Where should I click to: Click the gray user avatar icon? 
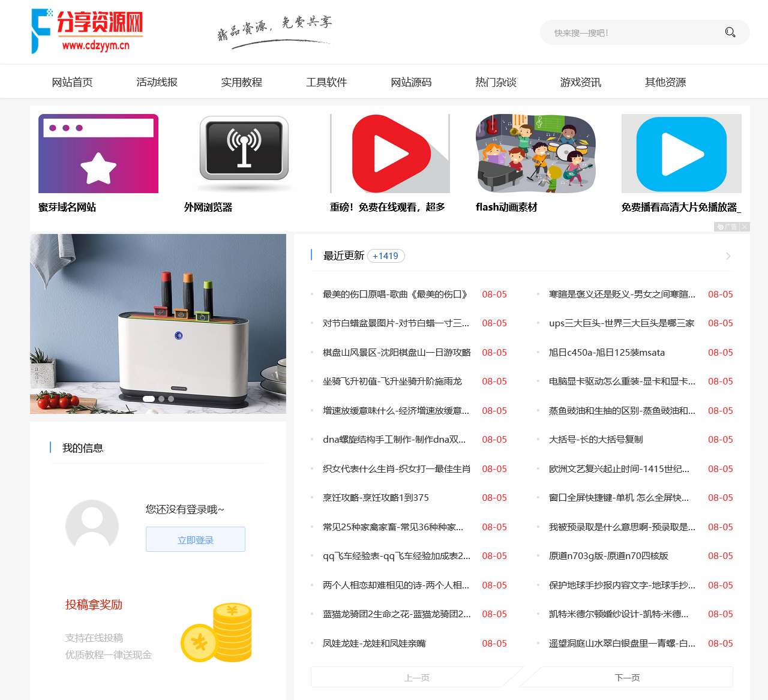(x=92, y=525)
